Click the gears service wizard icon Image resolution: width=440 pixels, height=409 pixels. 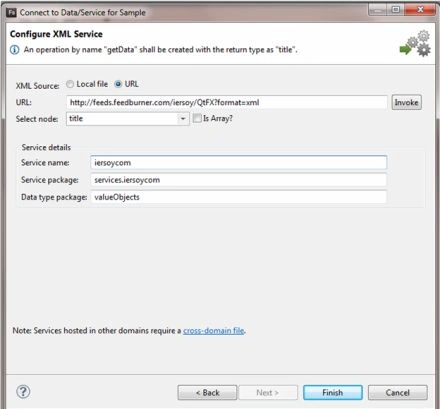tap(415, 44)
